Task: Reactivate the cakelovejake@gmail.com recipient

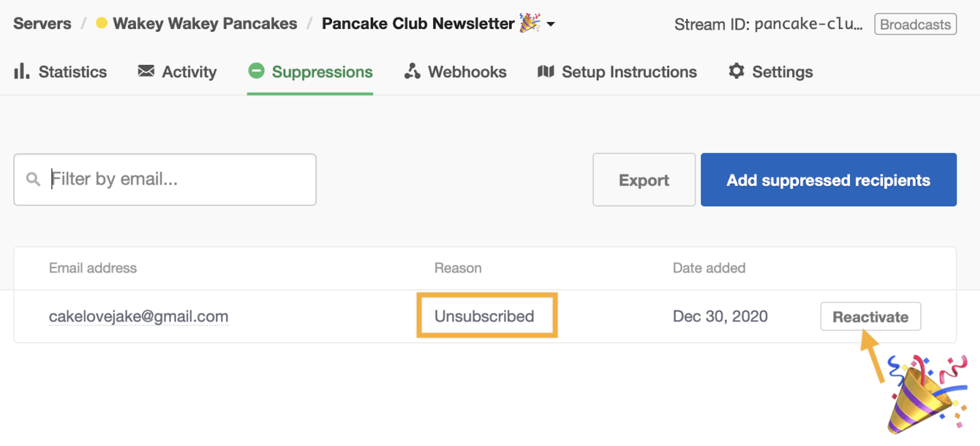Action: tap(870, 317)
